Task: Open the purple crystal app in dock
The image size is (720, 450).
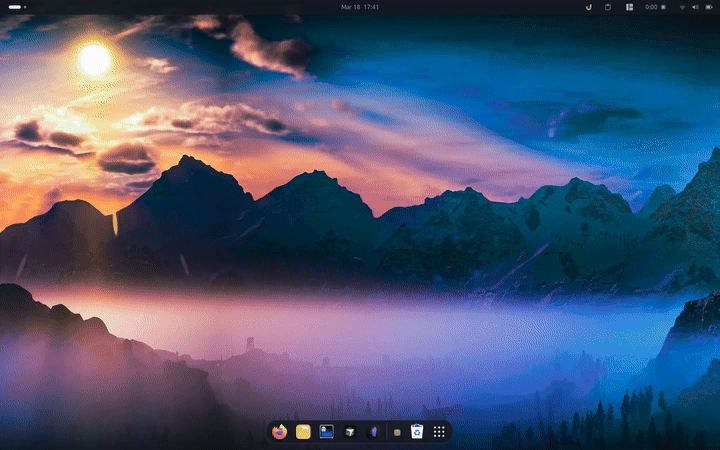Action: point(373,432)
